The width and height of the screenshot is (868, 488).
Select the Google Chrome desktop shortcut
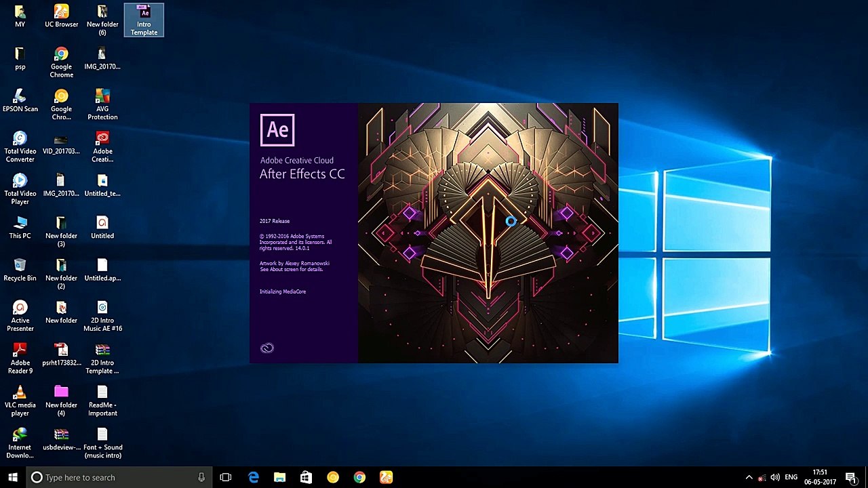pos(61,62)
